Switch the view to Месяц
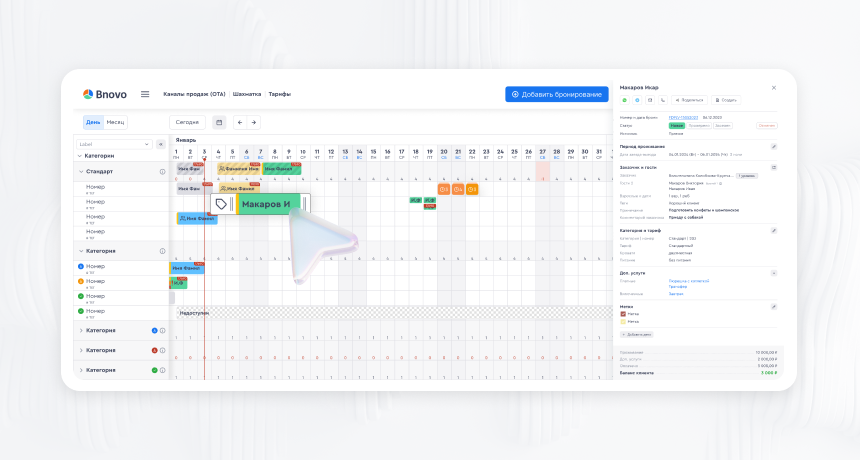Screen dimensions: 860x460 pyautogui.click(x=116, y=122)
